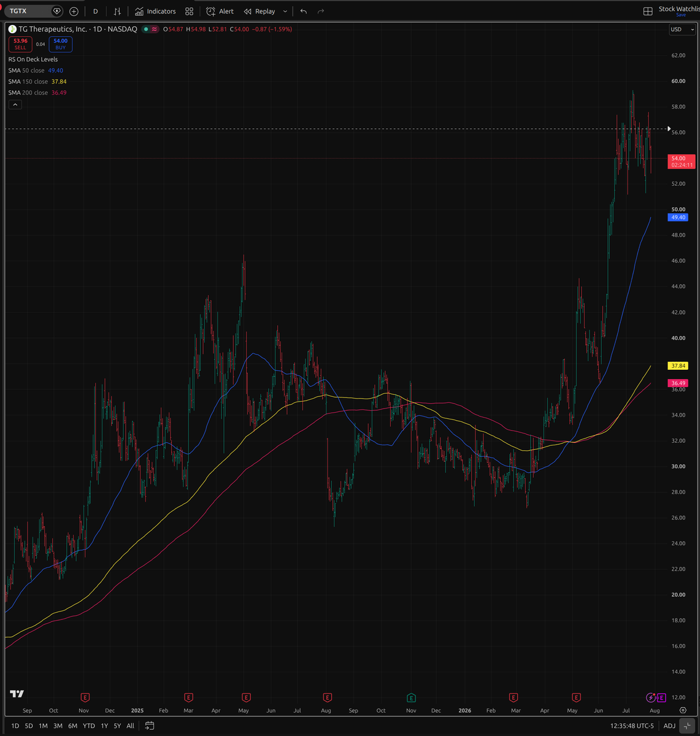The width and height of the screenshot is (700, 736).
Task: Click the diamond icon in the symbol box
Action: (57, 11)
